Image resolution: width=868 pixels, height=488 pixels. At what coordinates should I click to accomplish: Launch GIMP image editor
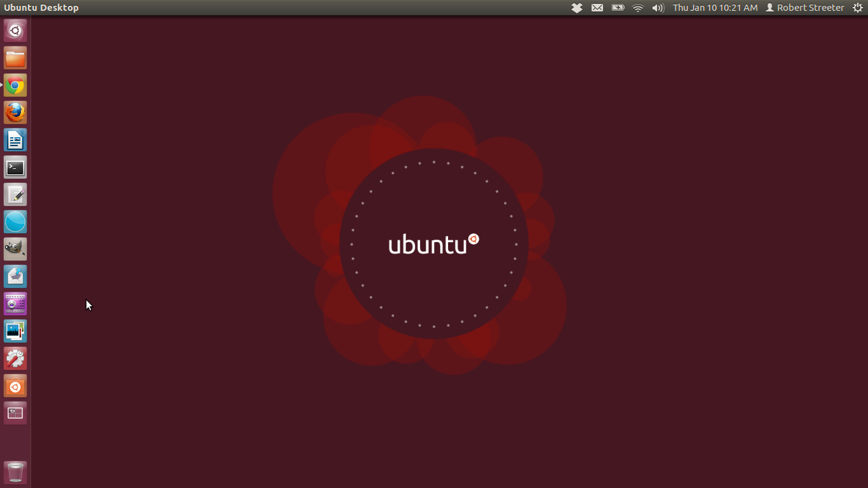[x=15, y=249]
